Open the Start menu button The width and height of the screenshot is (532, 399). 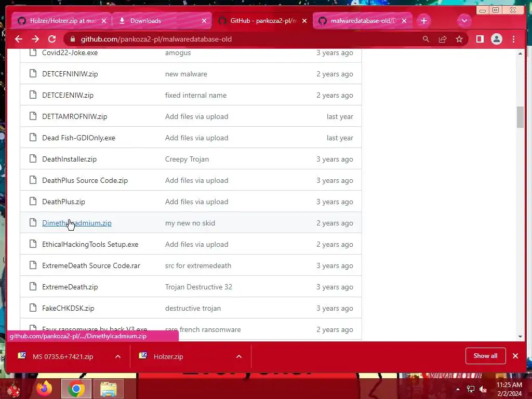[x=14, y=390]
